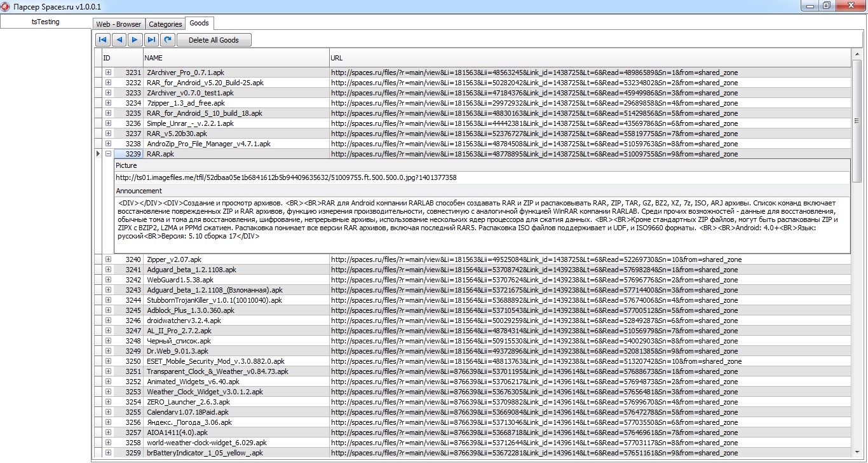Expand row 3236 Simple_Unrar
This screenshot has height=463, width=868.
point(108,123)
